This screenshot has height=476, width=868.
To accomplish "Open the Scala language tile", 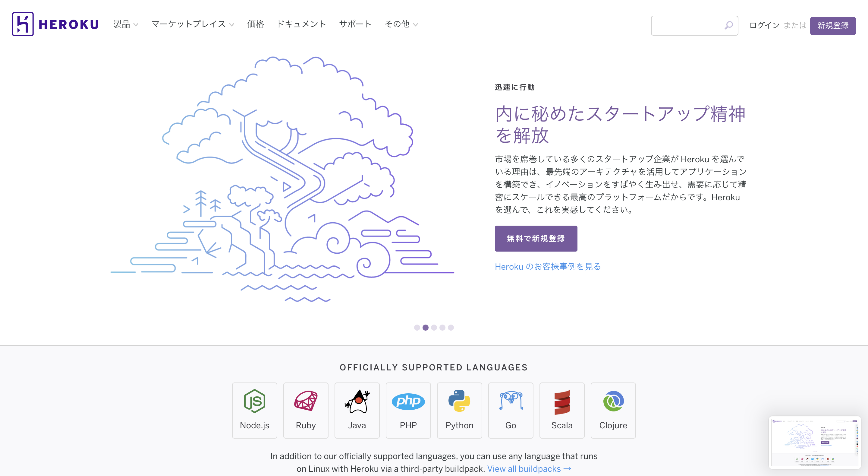I will [x=562, y=410].
